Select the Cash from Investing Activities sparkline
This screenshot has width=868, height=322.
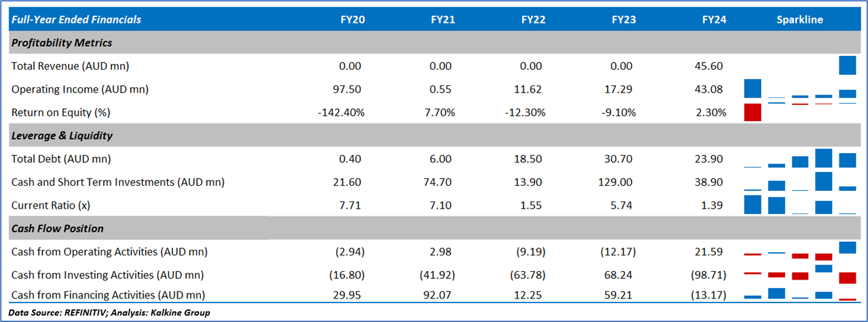pos(799,274)
